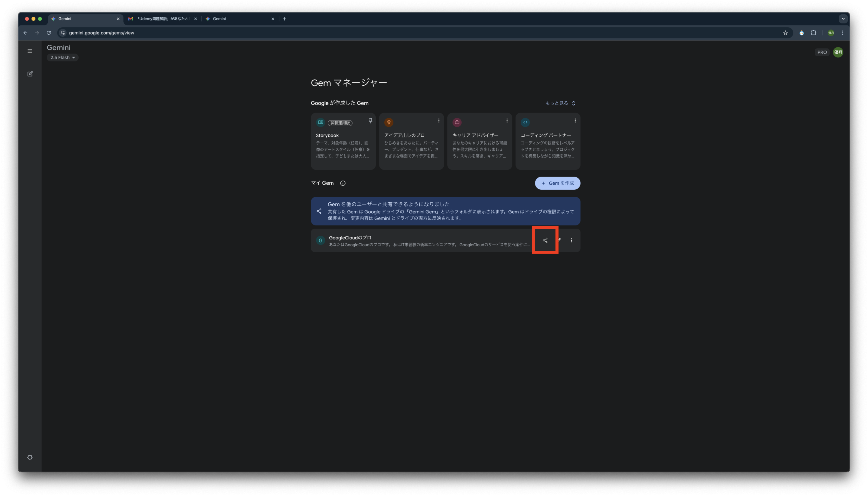868x496 pixels.
Task: Share the GoogleCloudのプロ Gem
Action: (x=545, y=241)
